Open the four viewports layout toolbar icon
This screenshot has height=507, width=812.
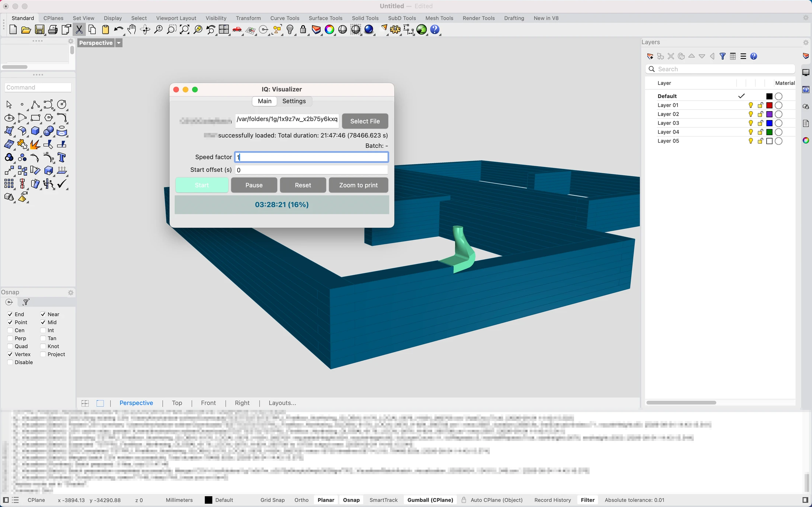click(x=224, y=30)
